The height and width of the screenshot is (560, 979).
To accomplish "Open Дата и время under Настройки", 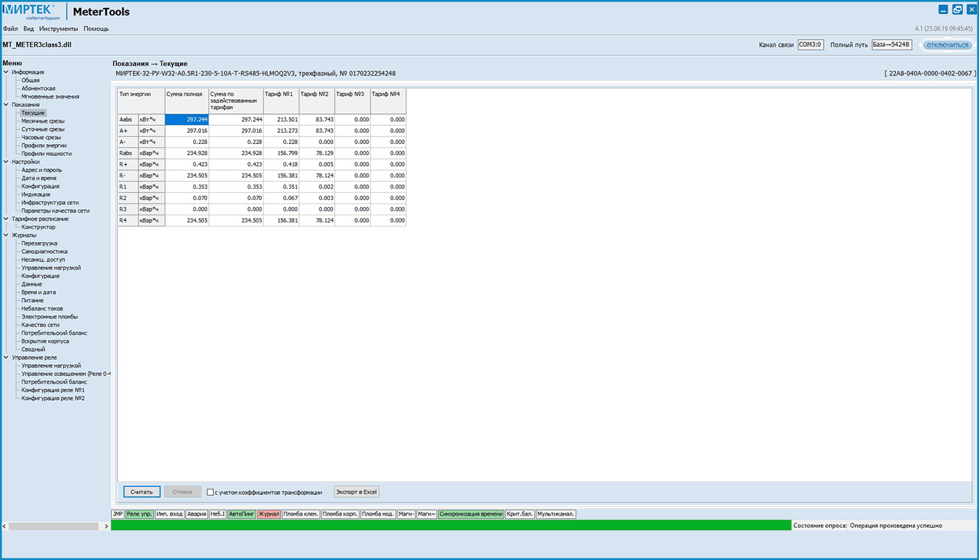I will click(39, 178).
